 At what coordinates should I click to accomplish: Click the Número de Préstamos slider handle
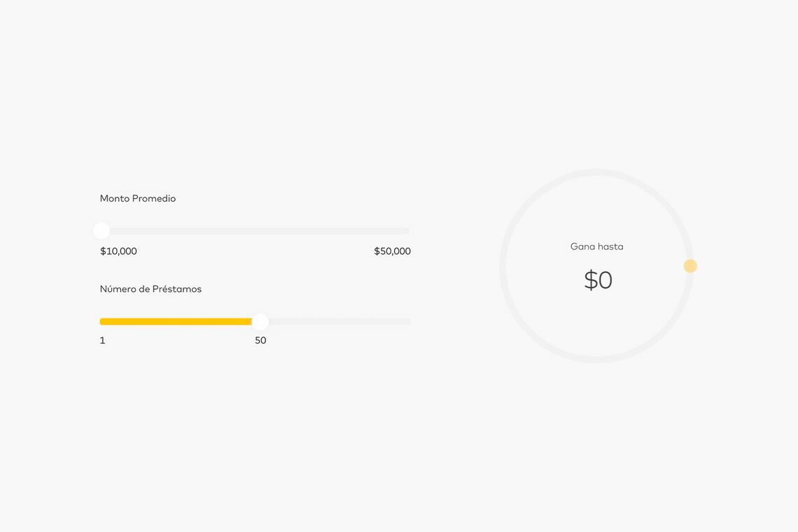point(260,321)
